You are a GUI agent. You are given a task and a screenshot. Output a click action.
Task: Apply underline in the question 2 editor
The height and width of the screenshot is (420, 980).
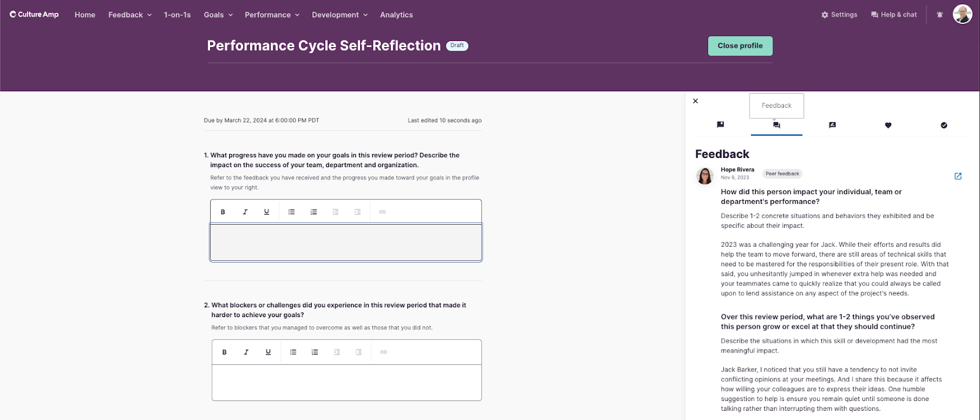point(268,352)
